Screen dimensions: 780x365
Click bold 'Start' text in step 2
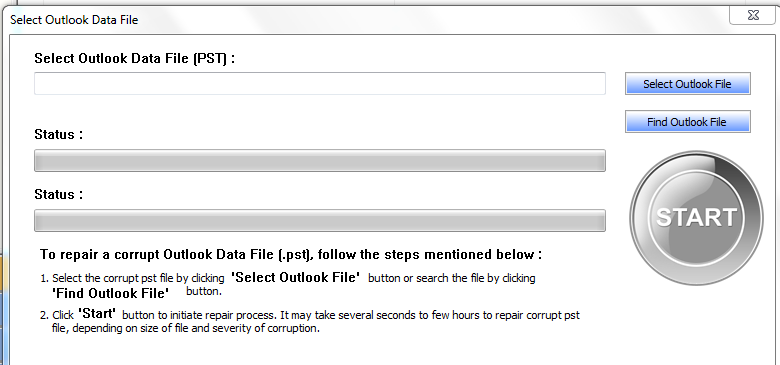(x=97, y=314)
